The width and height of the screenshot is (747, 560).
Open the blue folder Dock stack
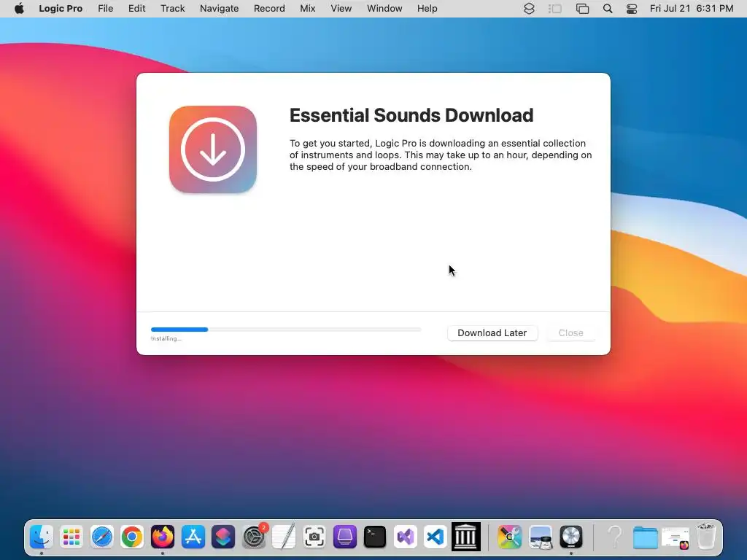point(646,537)
